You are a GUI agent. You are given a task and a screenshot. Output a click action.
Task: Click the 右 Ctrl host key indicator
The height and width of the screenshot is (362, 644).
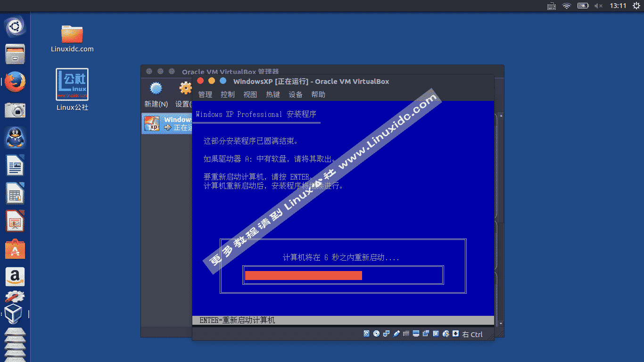coord(472,334)
